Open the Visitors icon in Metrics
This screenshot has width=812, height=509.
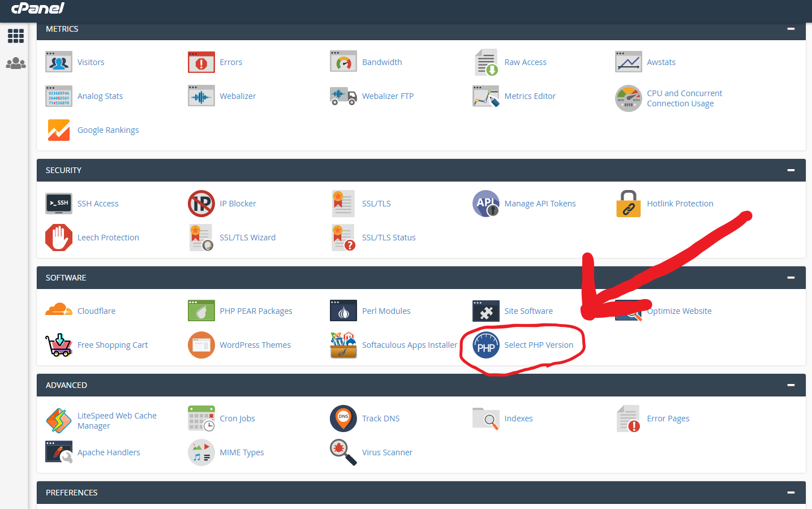pyautogui.click(x=59, y=62)
